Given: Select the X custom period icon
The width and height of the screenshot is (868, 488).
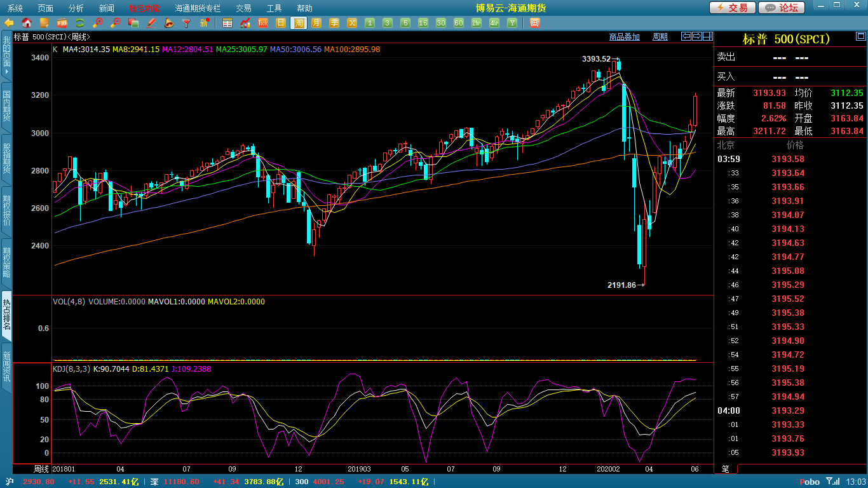Looking at the screenshot, I should [352, 23].
